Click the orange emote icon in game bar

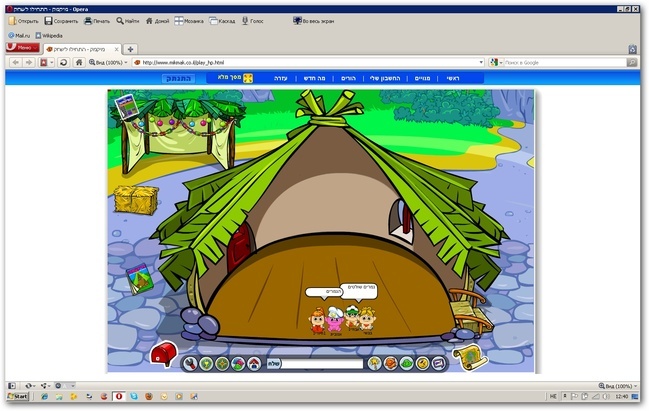point(390,363)
